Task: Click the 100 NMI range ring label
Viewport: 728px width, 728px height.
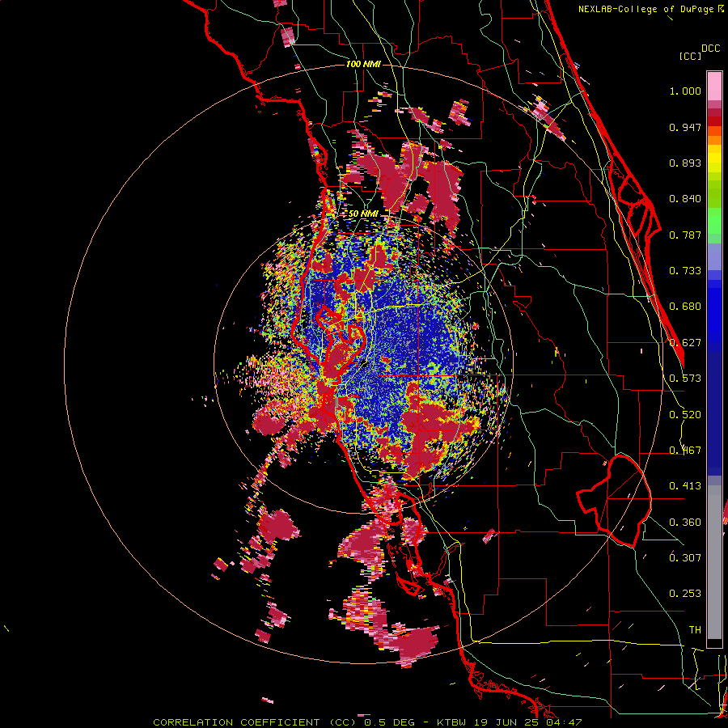Action: click(363, 64)
